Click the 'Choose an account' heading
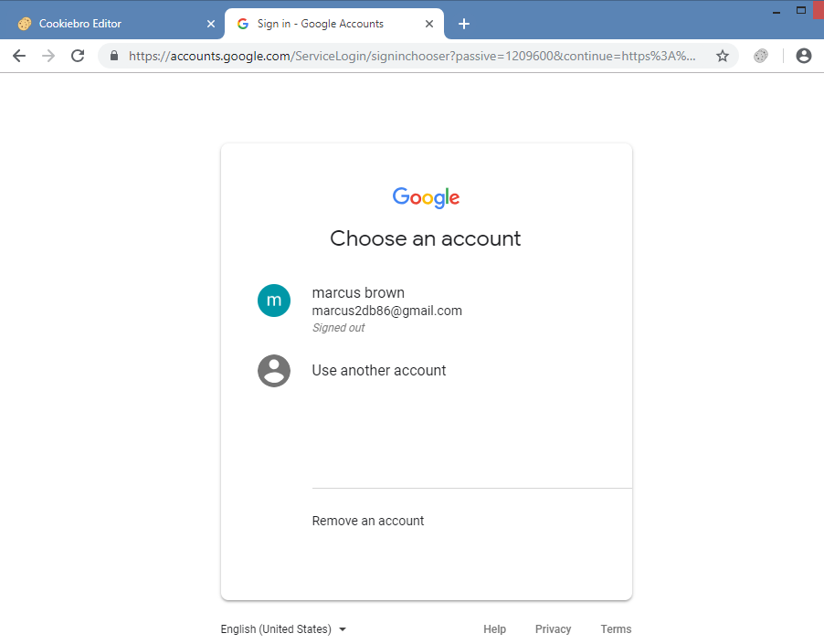 425,238
